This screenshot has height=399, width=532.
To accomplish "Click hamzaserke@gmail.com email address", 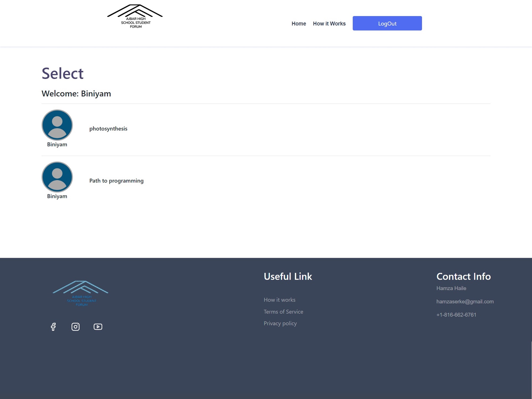I will pyautogui.click(x=465, y=302).
